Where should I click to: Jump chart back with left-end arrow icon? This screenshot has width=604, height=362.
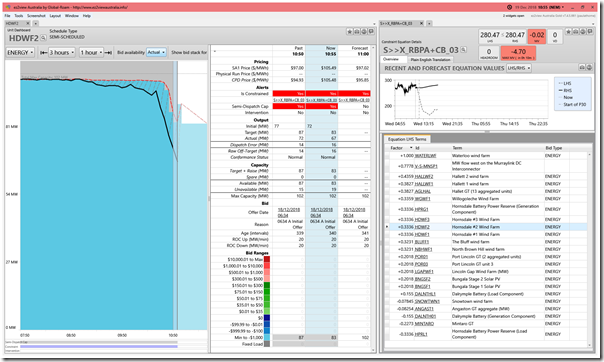click(44, 52)
